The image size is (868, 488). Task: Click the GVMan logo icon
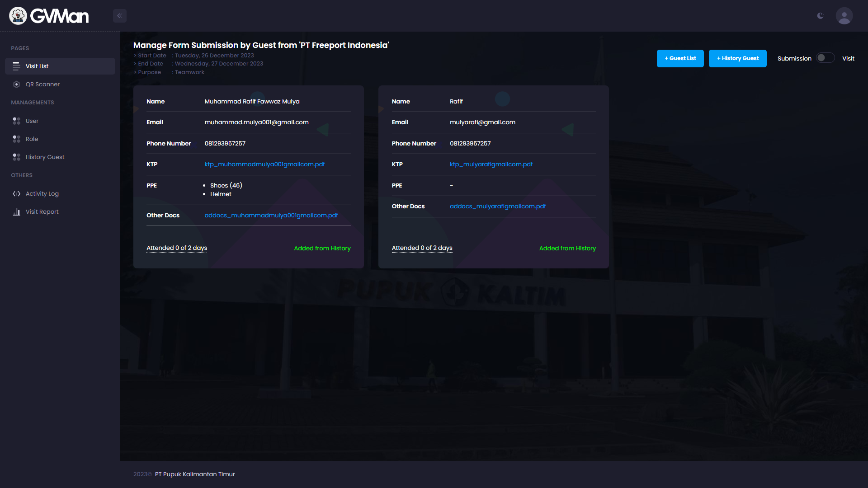point(18,16)
